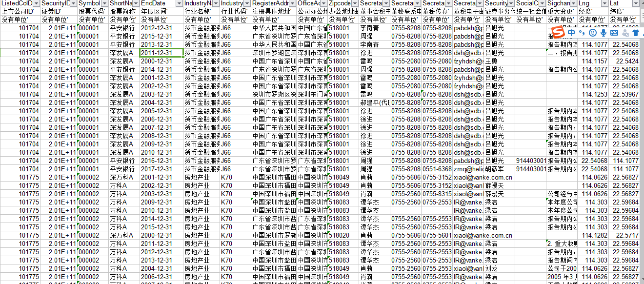This screenshot has height=284, width=644.
Task: Open filter arrow above 董秘传真 column
Action: (x=449, y=3)
